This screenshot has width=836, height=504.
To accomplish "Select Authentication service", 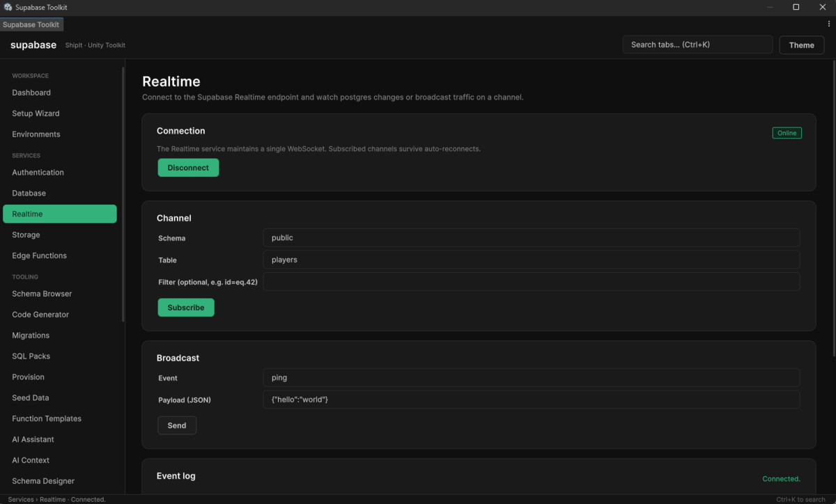I will point(60,173).
